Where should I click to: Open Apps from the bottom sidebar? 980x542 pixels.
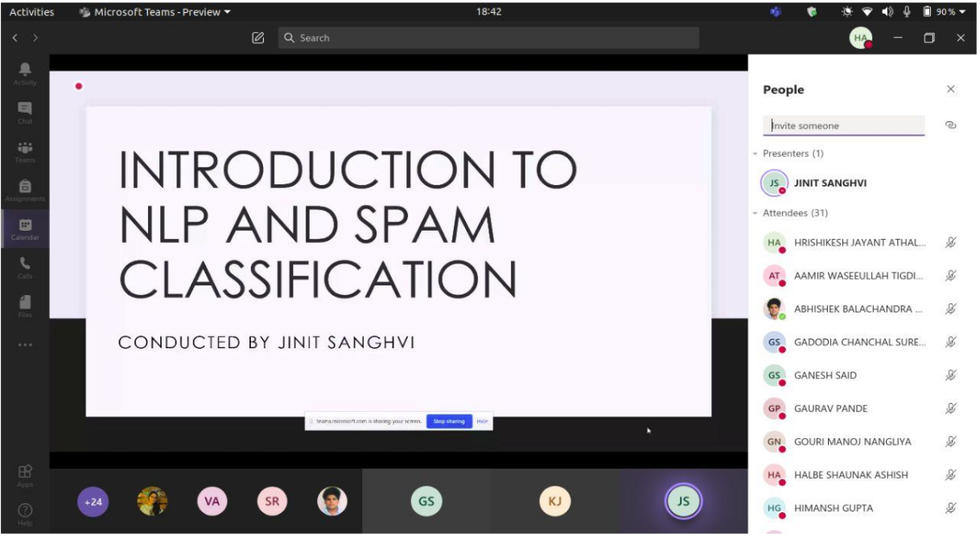25,474
